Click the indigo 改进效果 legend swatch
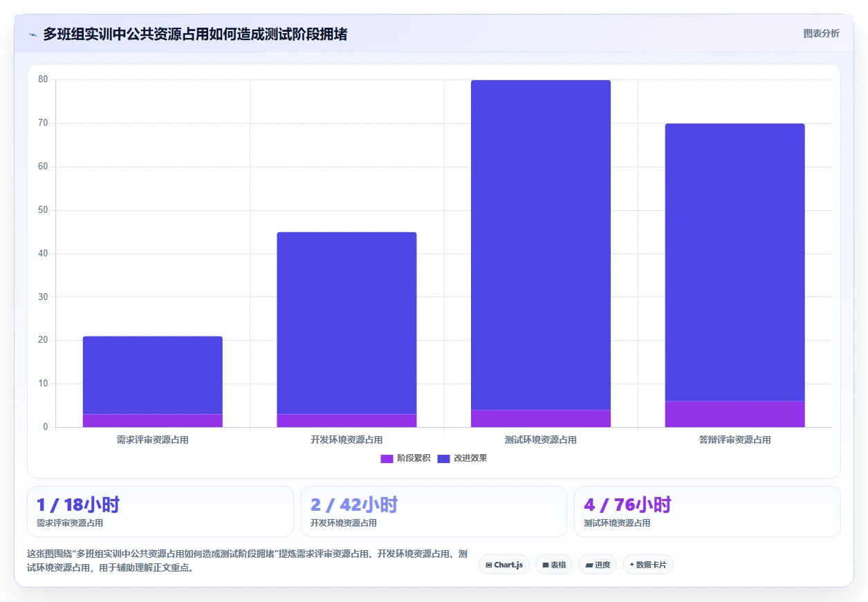This screenshot has height=602, width=868. [443, 458]
